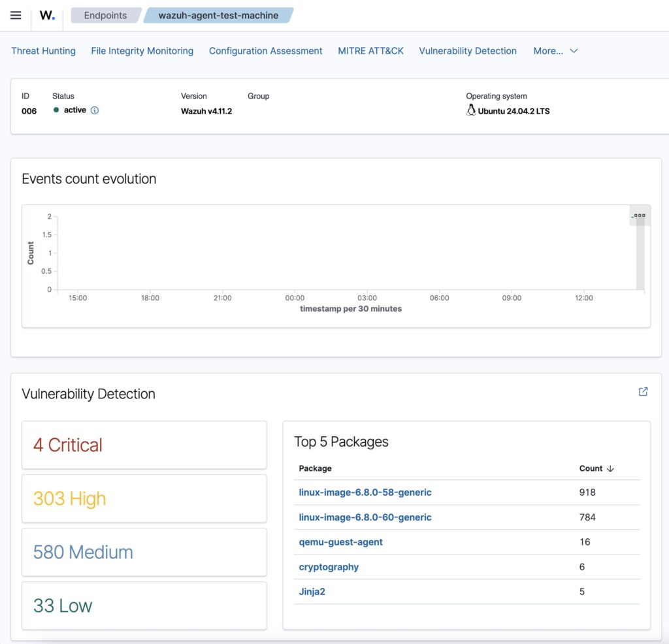Select the wazuh-agent-test-machine breadcrumb
669x644 pixels.
pos(218,16)
